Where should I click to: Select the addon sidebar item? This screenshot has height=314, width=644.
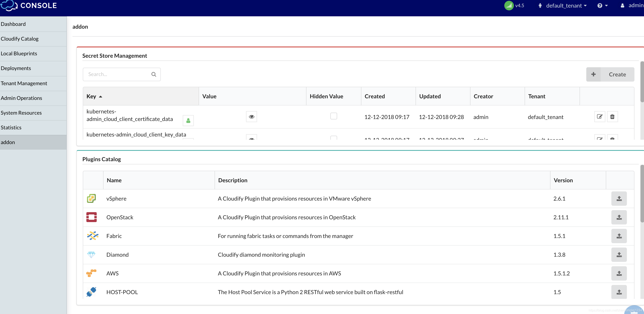point(33,142)
